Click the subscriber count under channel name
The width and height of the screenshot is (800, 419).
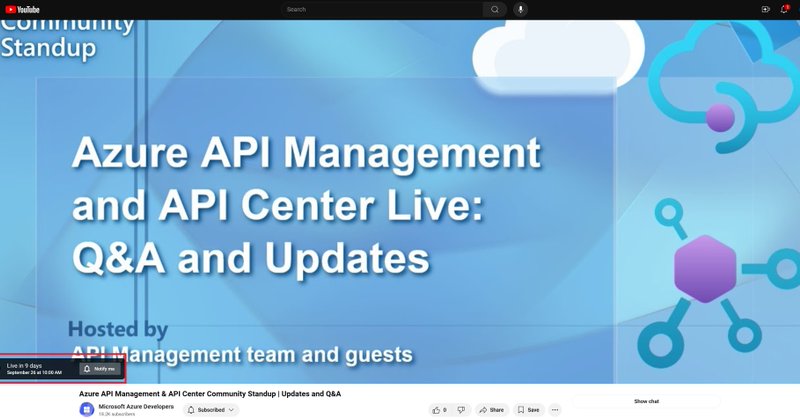116,414
